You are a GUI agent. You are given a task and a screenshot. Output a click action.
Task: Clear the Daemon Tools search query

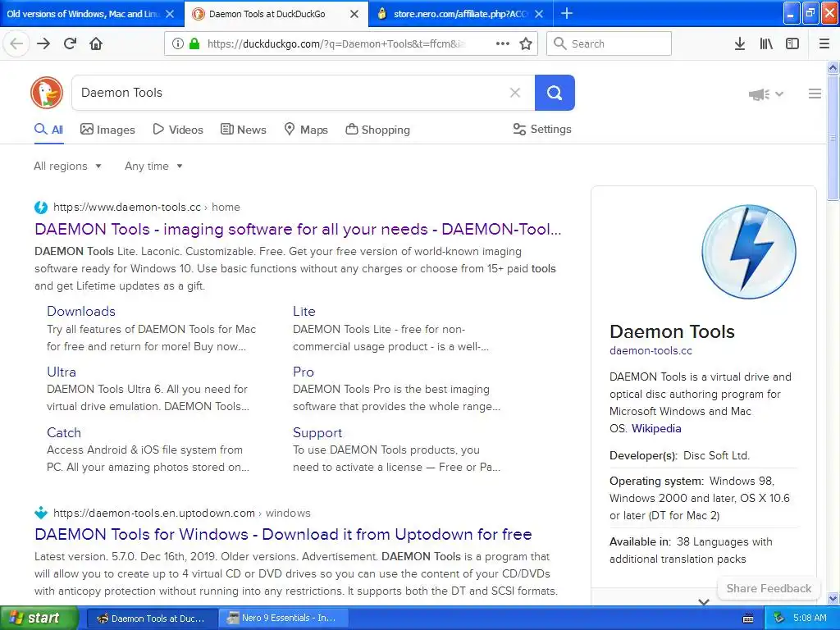pyautogui.click(x=515, y=93)
